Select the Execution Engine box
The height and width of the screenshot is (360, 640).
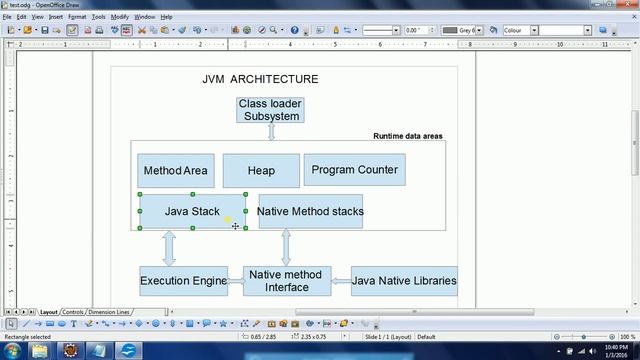(x=184, y=281)
